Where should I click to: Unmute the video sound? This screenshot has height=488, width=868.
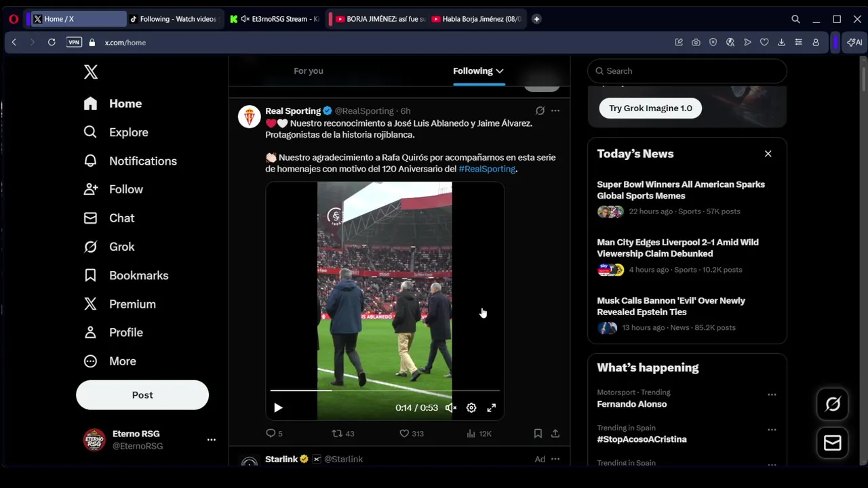pyautogui.click(x=451, y=407)
